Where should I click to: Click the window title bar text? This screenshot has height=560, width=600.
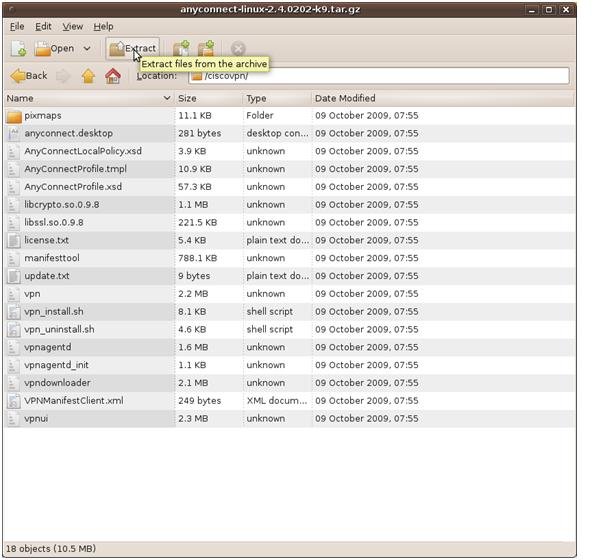point(270,10)
